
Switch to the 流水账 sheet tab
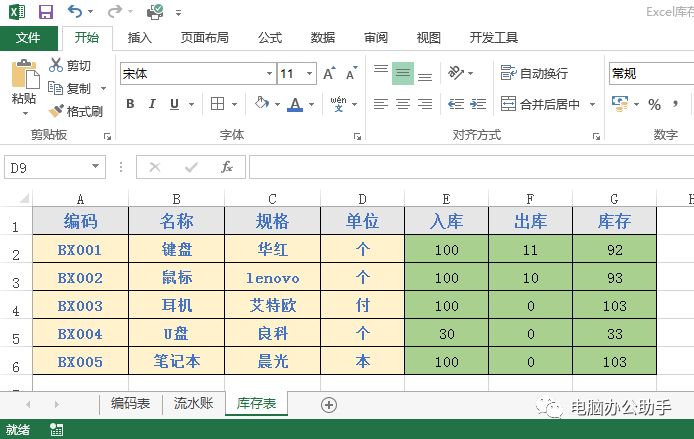pos(193,403)
